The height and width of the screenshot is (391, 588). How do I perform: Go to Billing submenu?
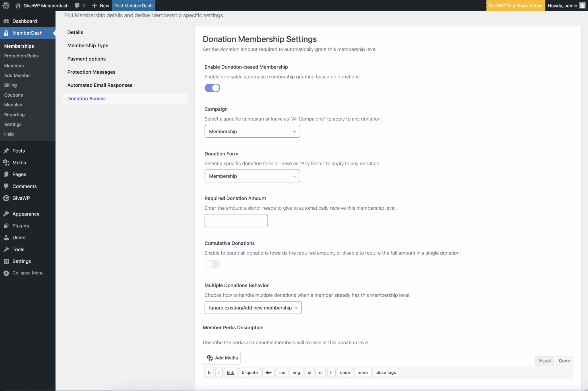pos(10,85)
